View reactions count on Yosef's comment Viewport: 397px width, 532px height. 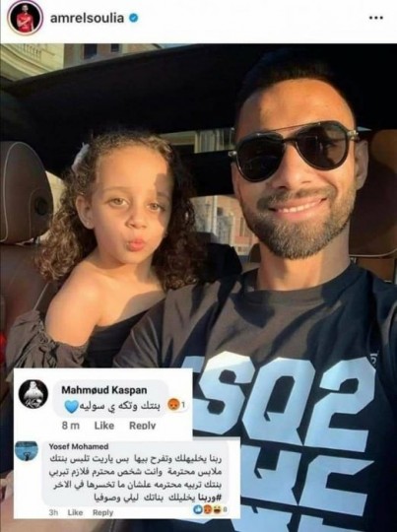point(211,509)
